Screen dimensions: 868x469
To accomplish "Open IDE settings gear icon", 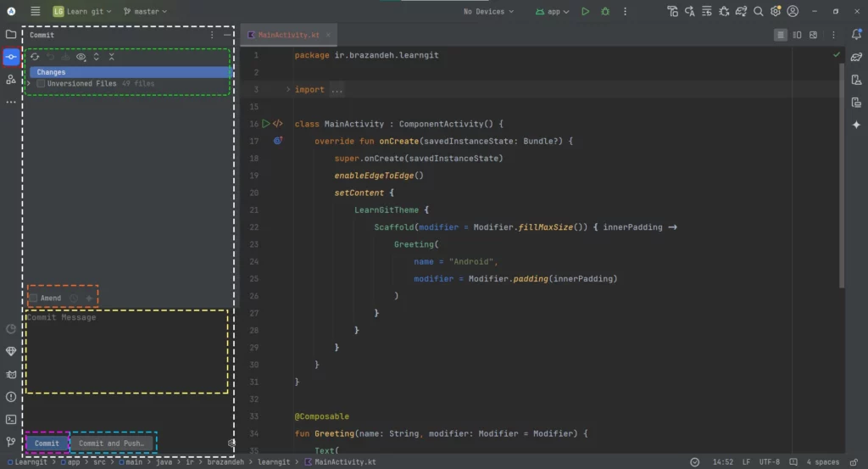I will tap(776, 11).
